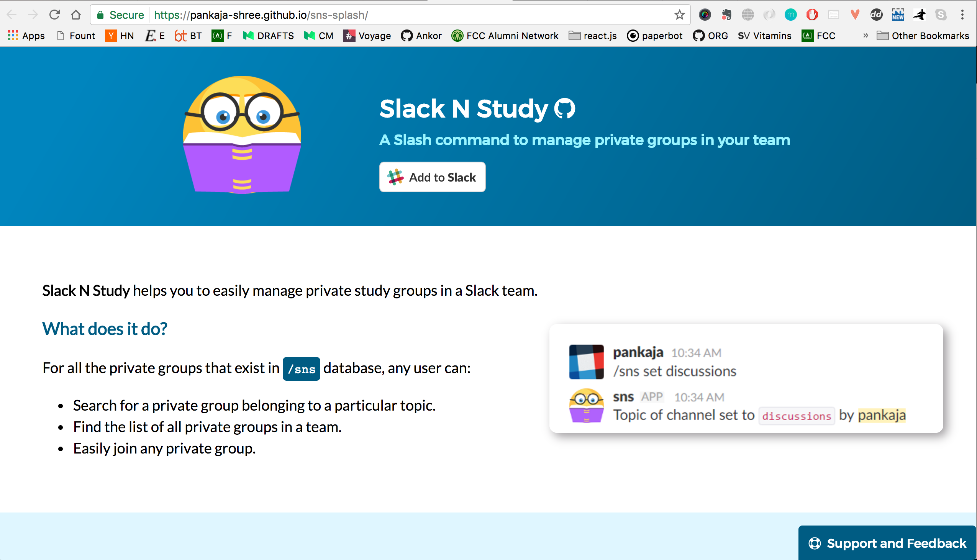The width and height of the screenshot is (977, 560).
Task: Open the Discover DevTools extension icon
Action: coord(834,15)
